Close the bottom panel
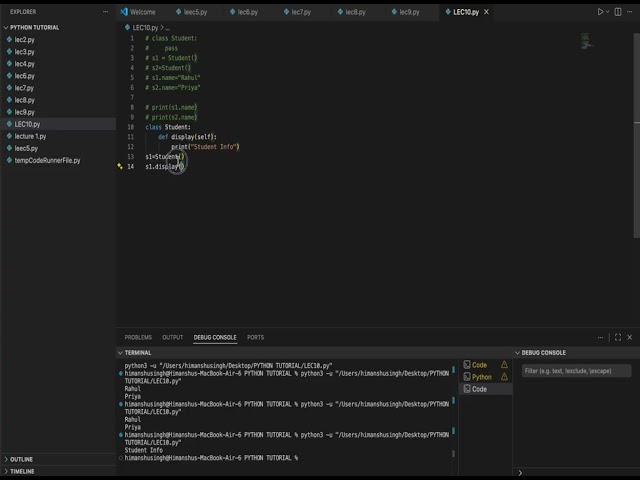The image size is (640, 480). [x=629, y=337]
